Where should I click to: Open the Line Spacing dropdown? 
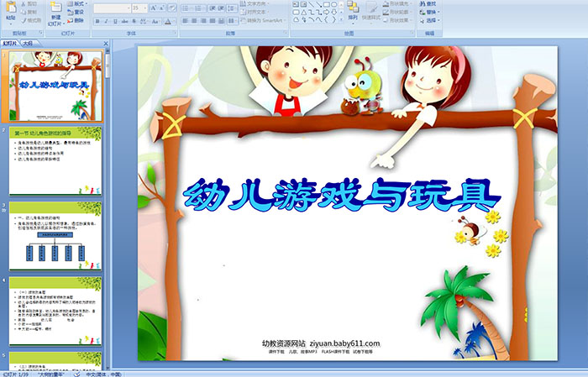click(233, 8)
